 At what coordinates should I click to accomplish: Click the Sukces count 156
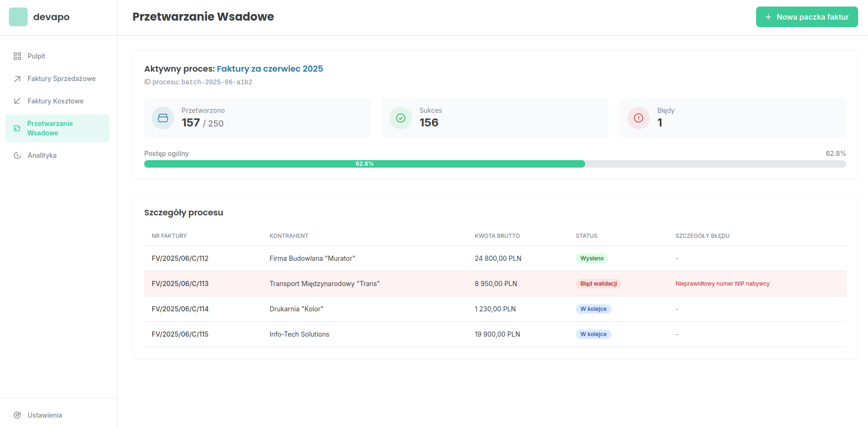click(x=429, y=123)
